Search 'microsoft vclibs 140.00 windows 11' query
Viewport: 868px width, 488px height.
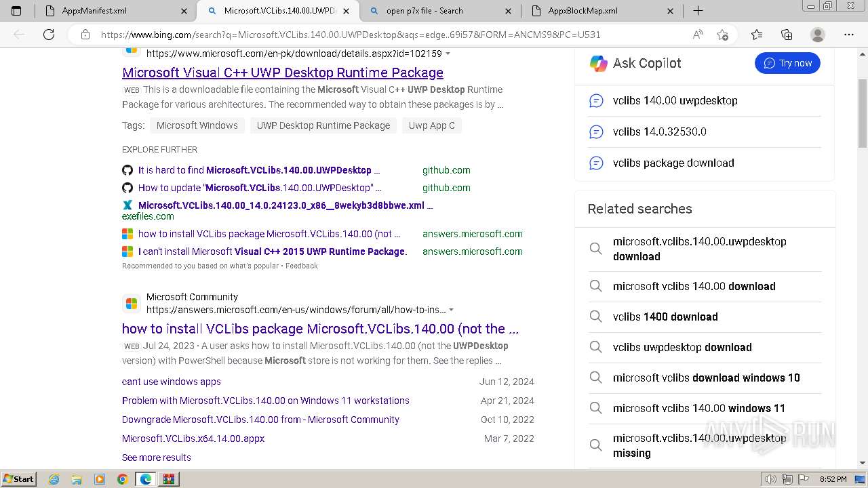point(705,408)
